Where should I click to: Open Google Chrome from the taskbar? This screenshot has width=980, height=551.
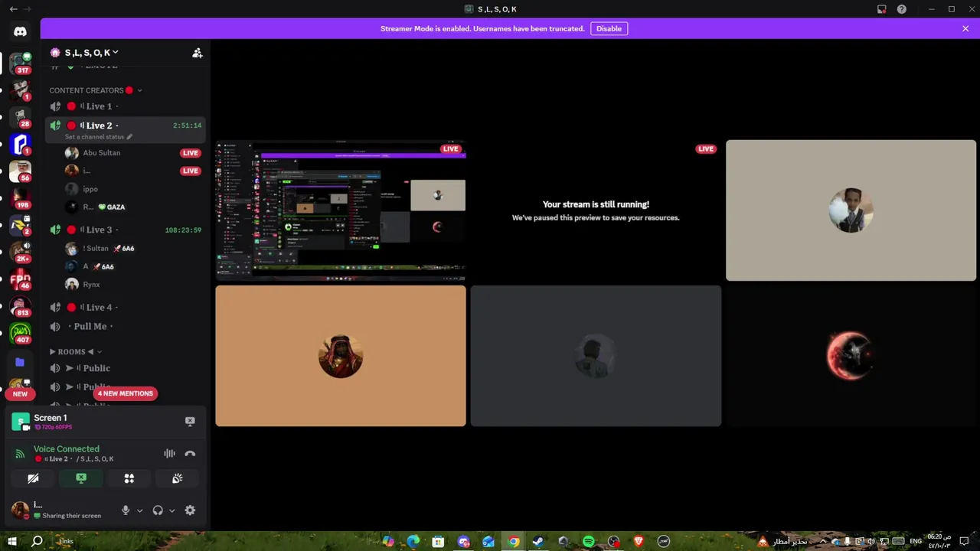coord(514,542)
